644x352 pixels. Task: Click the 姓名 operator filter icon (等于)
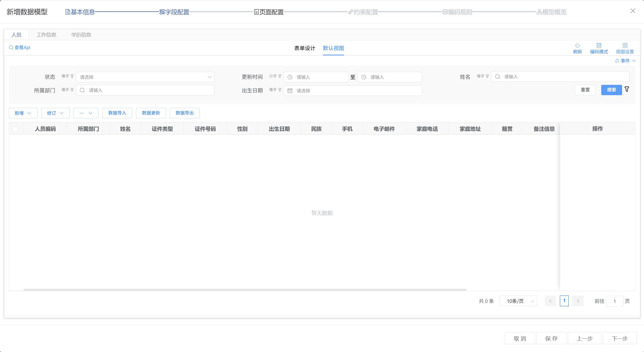pyautogui.click(x=487, y=76)
